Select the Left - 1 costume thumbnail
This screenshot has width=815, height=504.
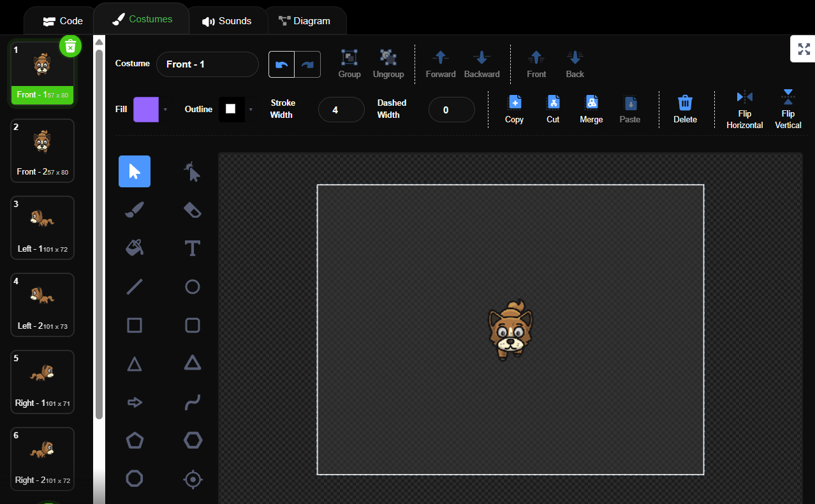43,227
